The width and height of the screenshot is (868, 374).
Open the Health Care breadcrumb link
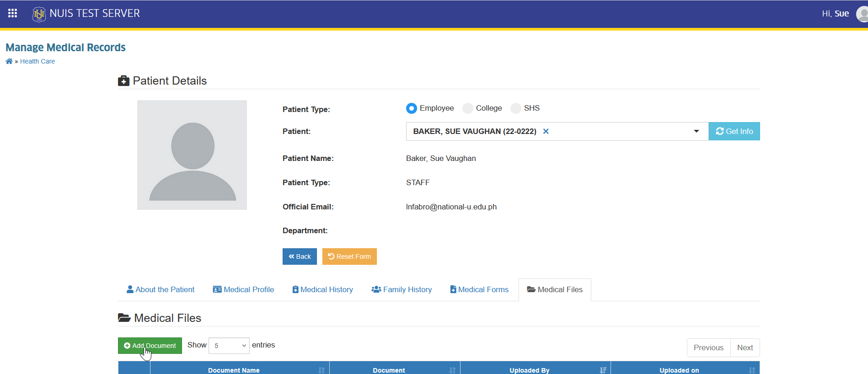38,61
